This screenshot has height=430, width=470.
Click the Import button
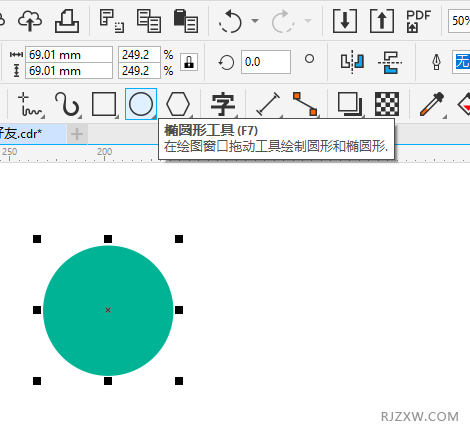(x=345, y=21)
